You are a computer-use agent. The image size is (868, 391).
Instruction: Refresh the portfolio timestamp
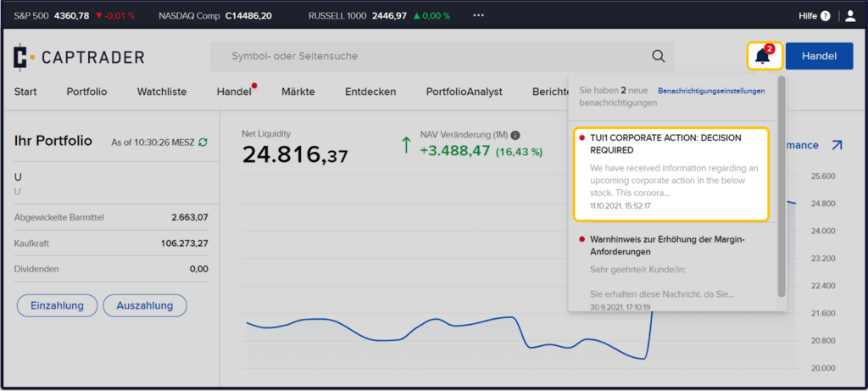tap(203, 142)
